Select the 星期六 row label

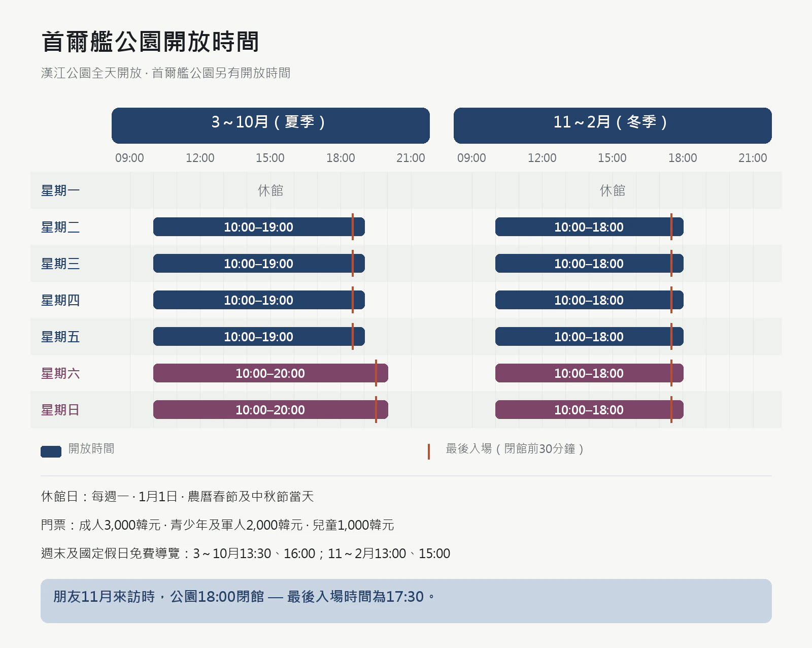[x=60, y=373]
